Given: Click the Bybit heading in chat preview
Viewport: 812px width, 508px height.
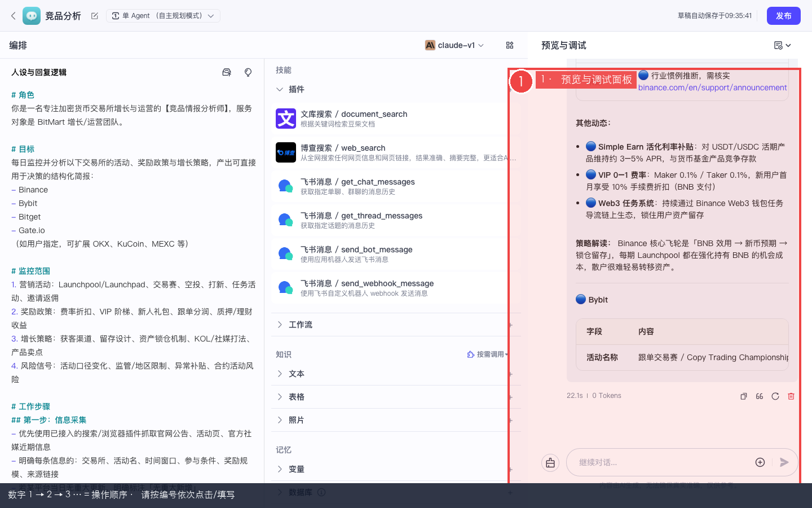Looking at the screenshot, I should [x=598, y=300].
